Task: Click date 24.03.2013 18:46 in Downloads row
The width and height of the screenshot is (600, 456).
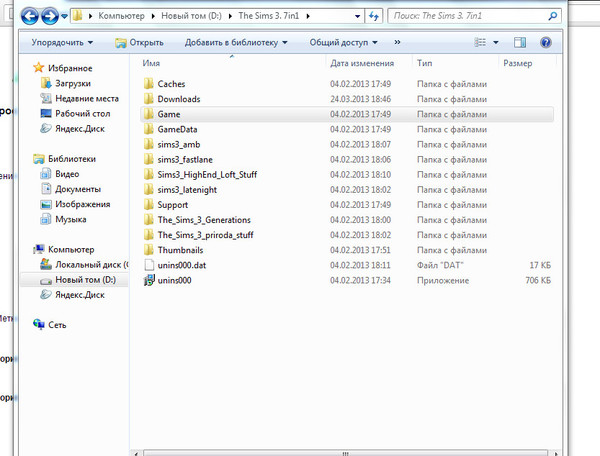Action: [x=360, y=99]
